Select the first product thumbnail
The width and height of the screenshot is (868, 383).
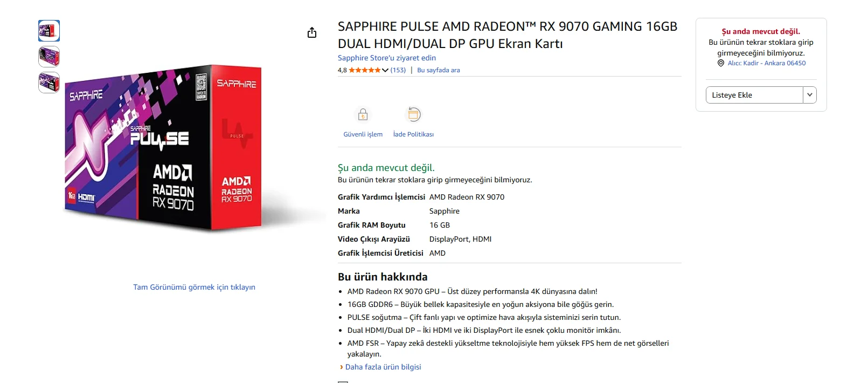tap(49, 31)
